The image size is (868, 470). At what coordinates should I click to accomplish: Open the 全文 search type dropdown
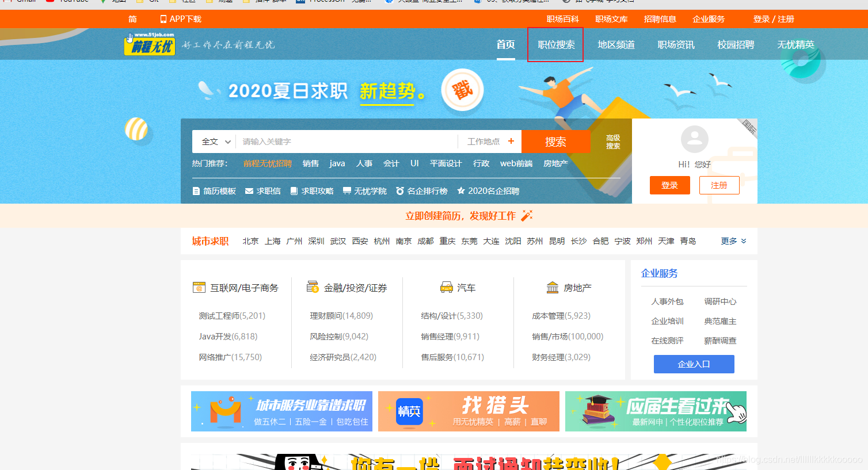click(x=214, y=141)
